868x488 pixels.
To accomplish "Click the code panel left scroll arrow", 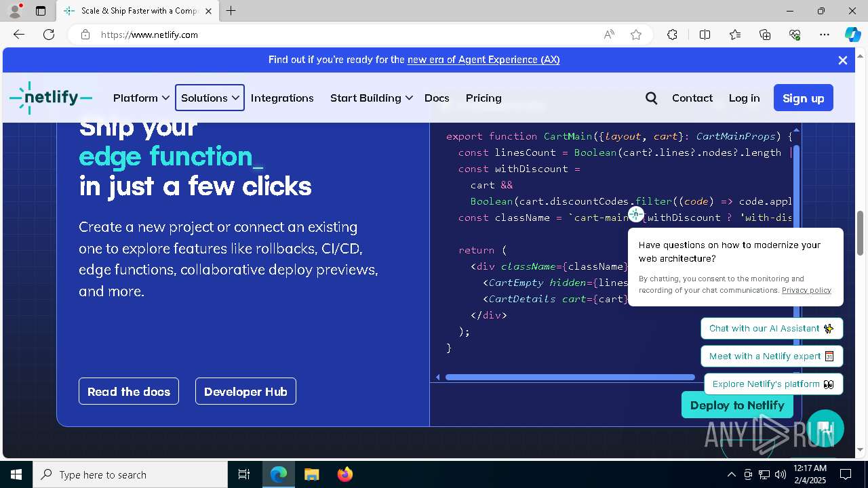I will 438,377.
